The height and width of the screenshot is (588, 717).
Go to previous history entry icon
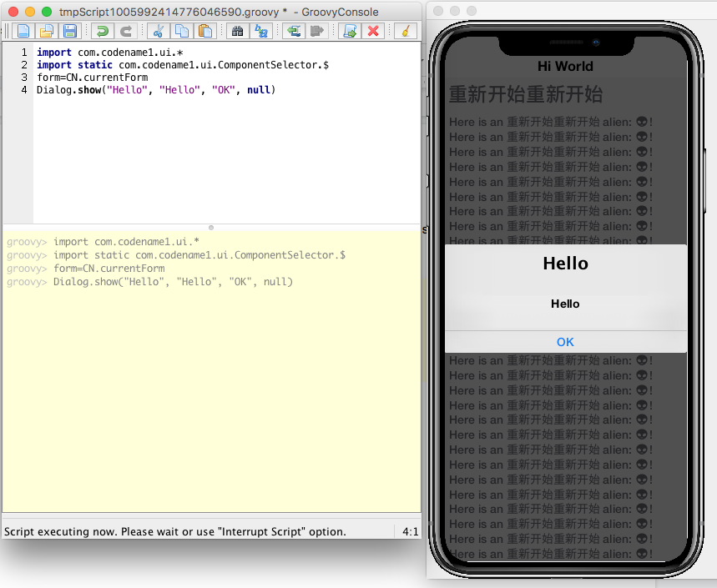click(x=293, y=32)
